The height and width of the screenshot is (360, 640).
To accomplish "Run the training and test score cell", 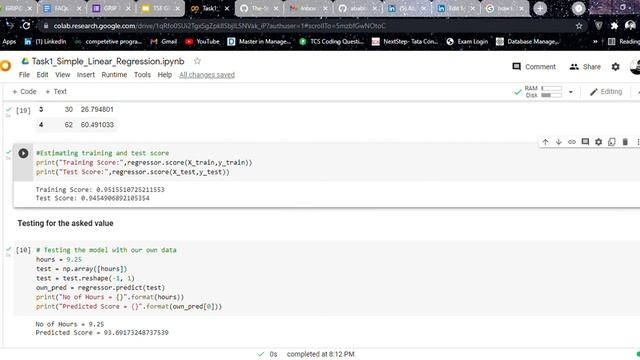I will tap(23, 153).
